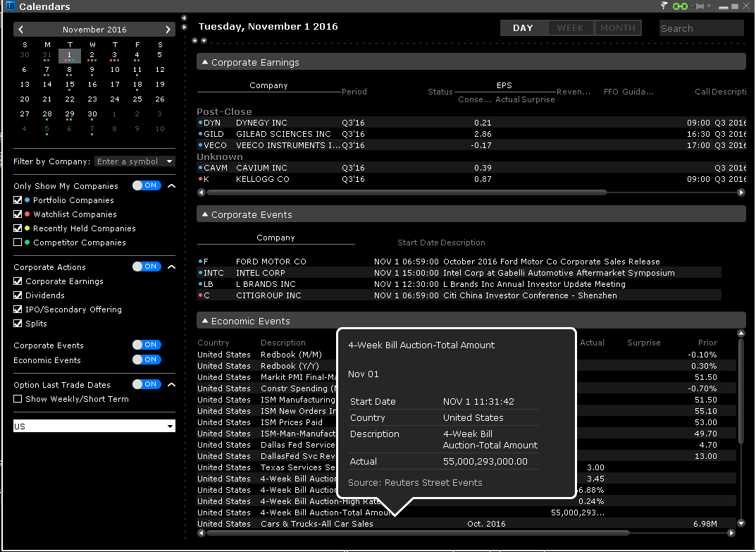Select the VEECO INSTRUMENTS earnings row
Screen dimensions: 756x552
pos(471,145)
